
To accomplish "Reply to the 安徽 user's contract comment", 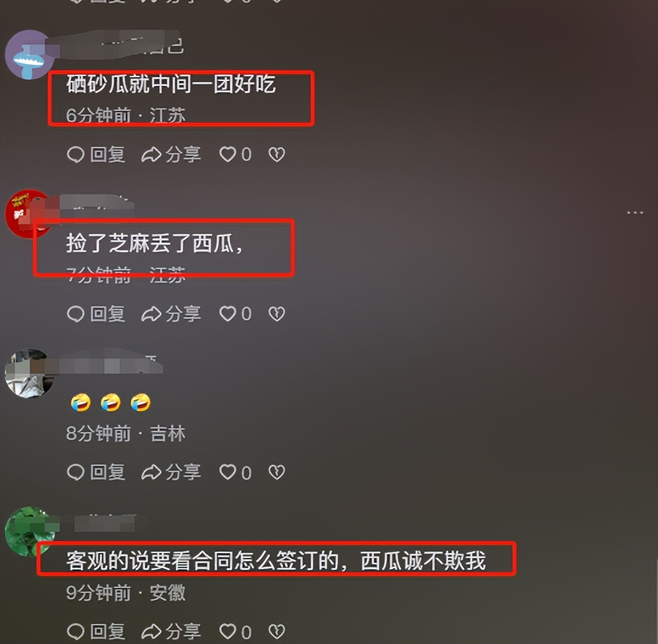I will click(96, 632).
